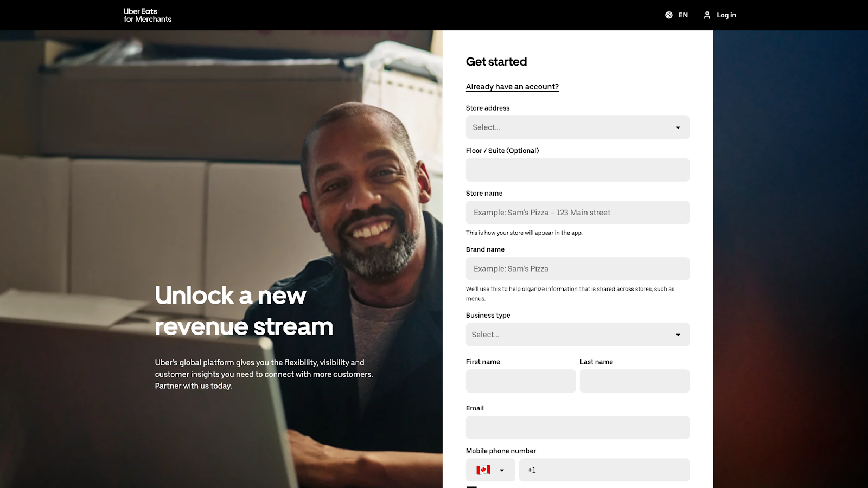Click the Uber Eats for Merchants logo
The height and width of the screenshot is (488, 868).
pyautogui.click(x=147, y=15)
